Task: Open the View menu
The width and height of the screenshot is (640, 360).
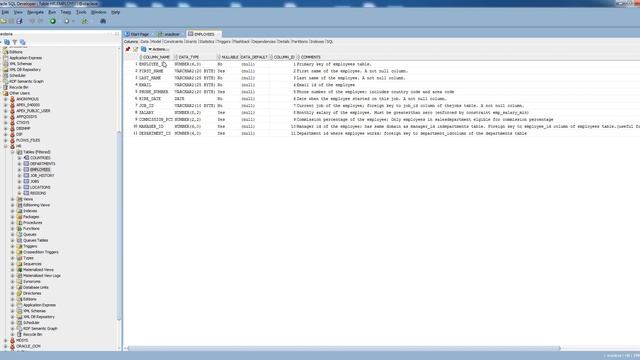Action: (18, 12)
